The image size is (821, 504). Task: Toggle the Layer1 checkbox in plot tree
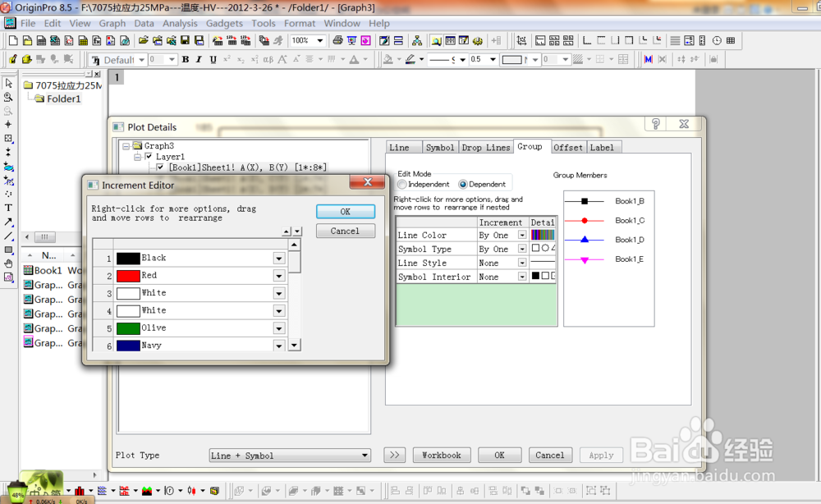[x=149, y=157]
